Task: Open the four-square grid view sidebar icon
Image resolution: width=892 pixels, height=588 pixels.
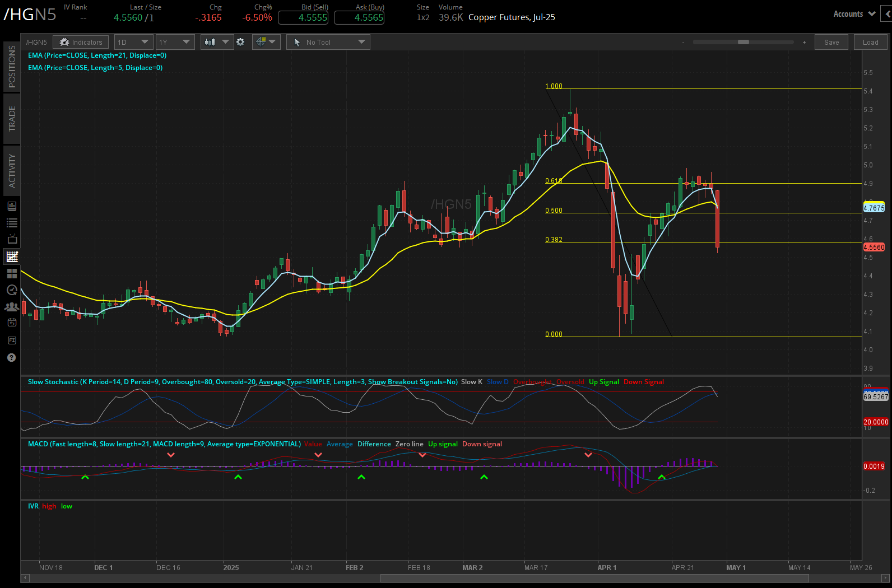Action: click(x=12, y=273)
